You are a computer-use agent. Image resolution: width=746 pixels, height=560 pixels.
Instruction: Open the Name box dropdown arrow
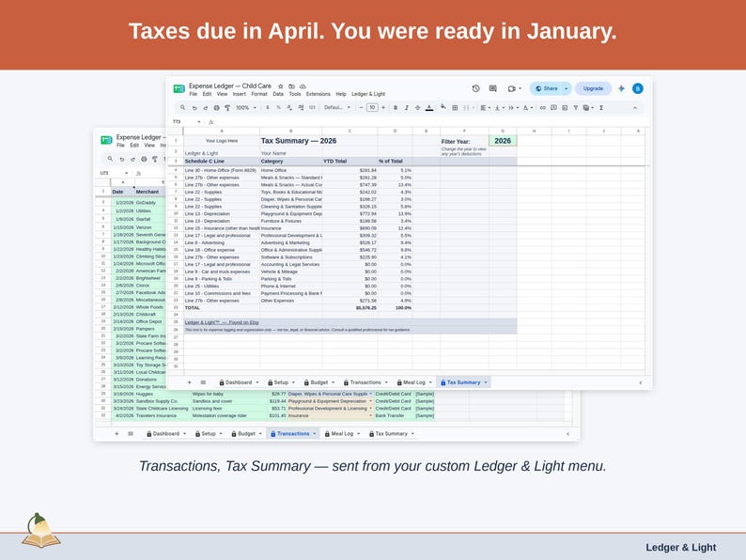[x=199, y=122]
